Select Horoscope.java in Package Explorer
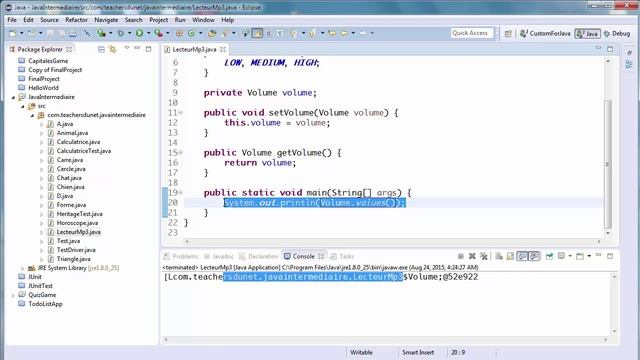640x360 pixels. coord(77,223)
